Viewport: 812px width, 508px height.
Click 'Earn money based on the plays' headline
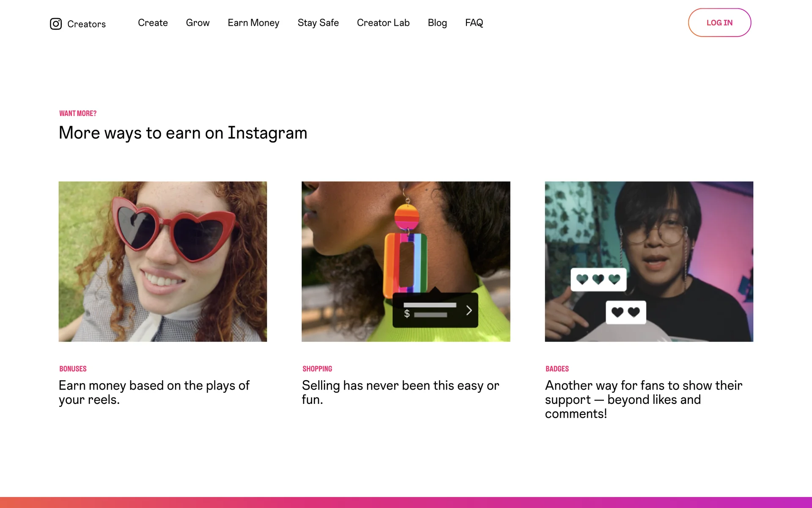pos(154,392)
